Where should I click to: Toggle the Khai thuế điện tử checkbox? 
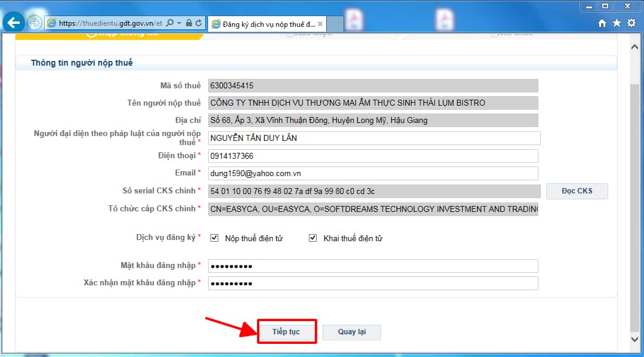pyautogui.click(x=312, y=238)
